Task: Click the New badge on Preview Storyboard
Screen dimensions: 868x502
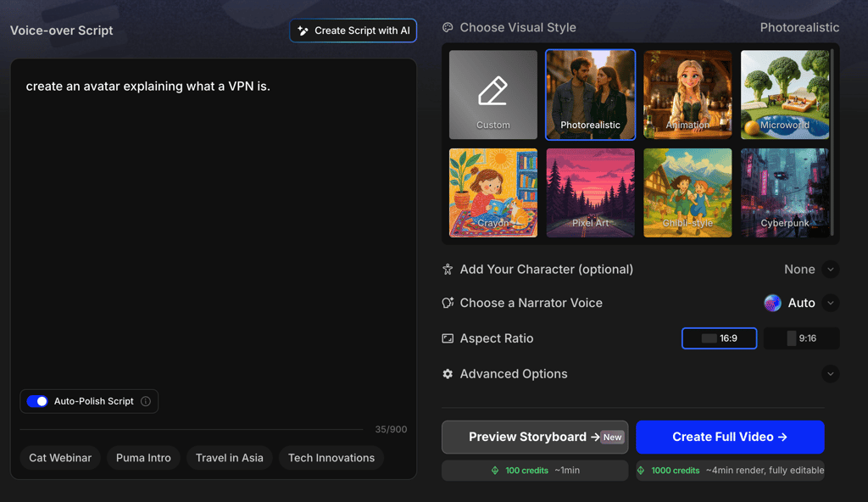Action: pyautogui.click(x=612, y=438)
